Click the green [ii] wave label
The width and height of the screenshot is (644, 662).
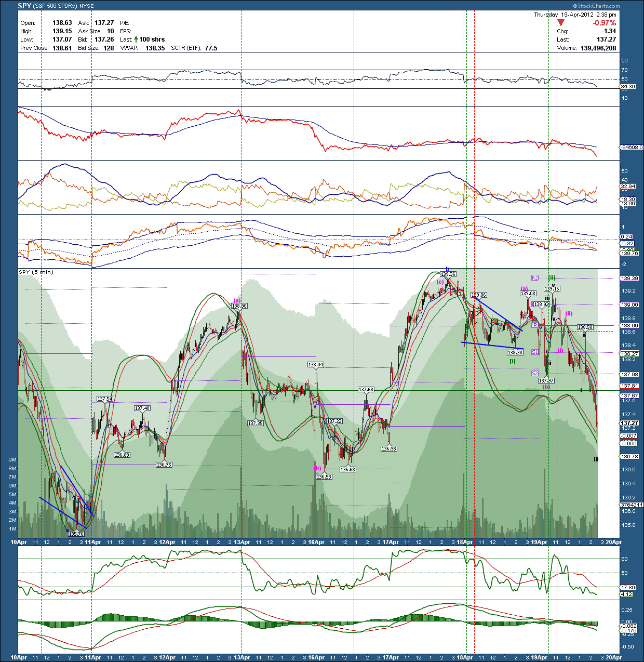pos(552,278)
